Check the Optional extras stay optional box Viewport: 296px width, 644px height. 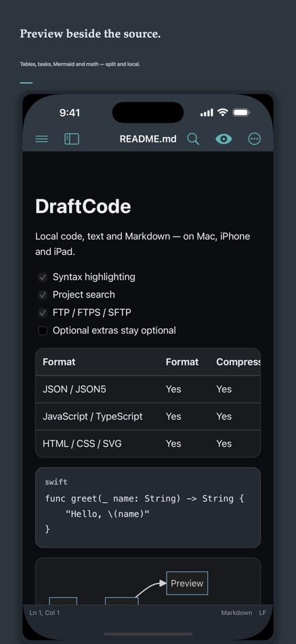click(x=43, y=331)
